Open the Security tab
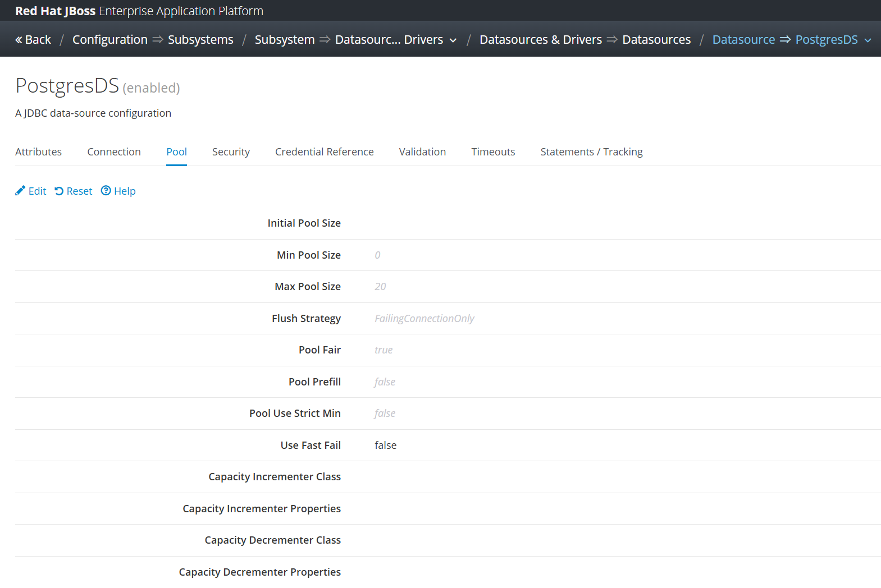This screenshot has width=881, height=588. [x=231, y=152]
